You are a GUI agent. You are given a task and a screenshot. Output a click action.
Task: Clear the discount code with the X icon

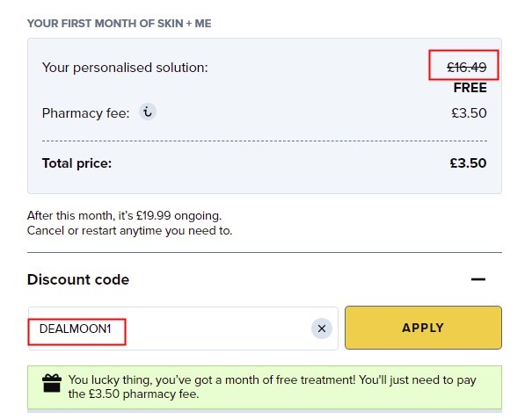click(322, 329)
